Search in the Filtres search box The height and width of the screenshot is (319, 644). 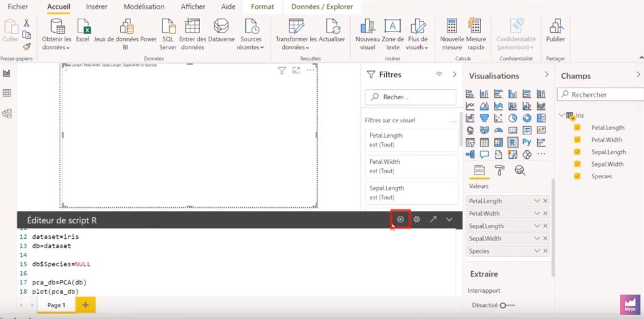click(x=410, y=97)
